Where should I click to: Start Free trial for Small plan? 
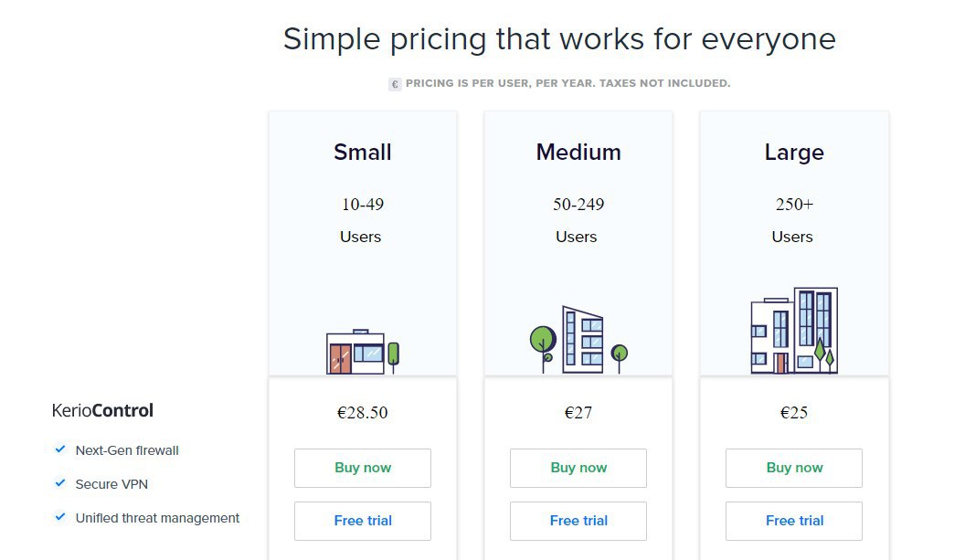tap(363, 522)
